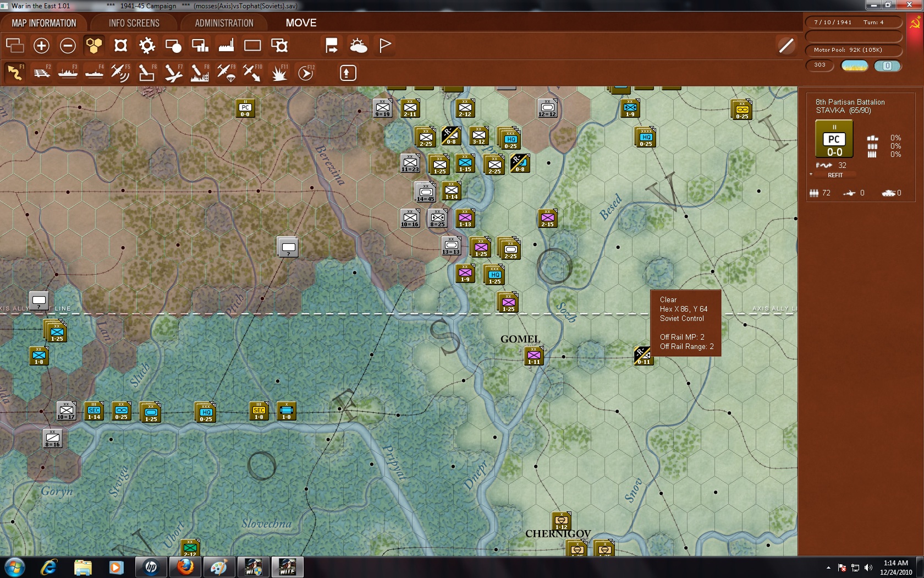Open Internet Explorer from the taskbar
The height and width of the screenshot is (578, 924).
[x=48, y=567]
